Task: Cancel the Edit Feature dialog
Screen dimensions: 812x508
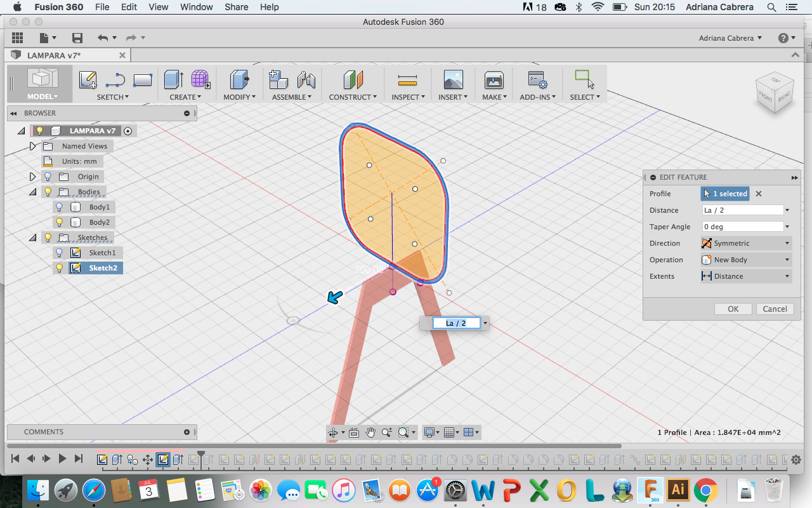Action: pos(775,309)
